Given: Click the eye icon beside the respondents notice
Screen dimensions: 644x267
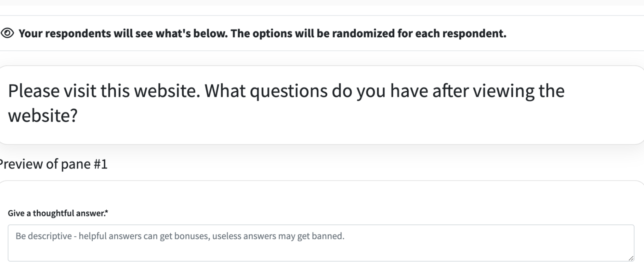Looking at the screenshot, I should coord(7,33).
